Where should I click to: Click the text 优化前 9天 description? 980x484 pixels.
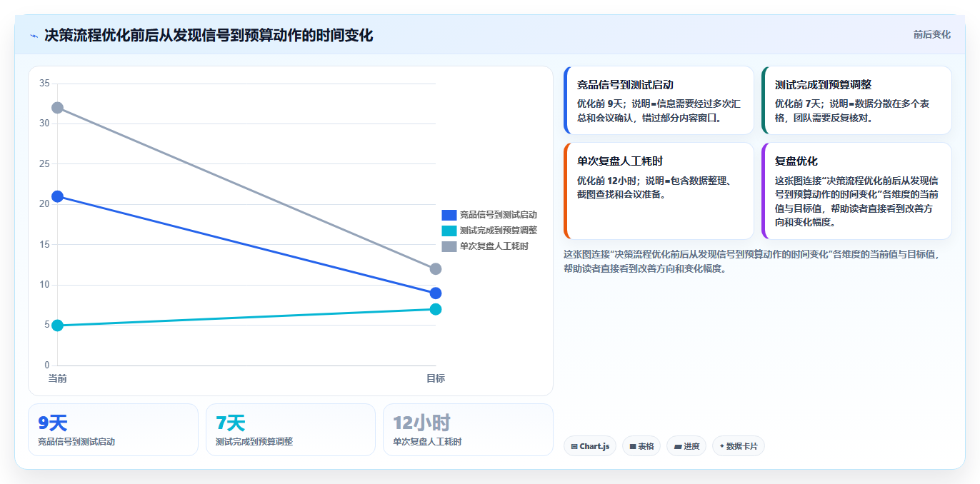point(659,111)
